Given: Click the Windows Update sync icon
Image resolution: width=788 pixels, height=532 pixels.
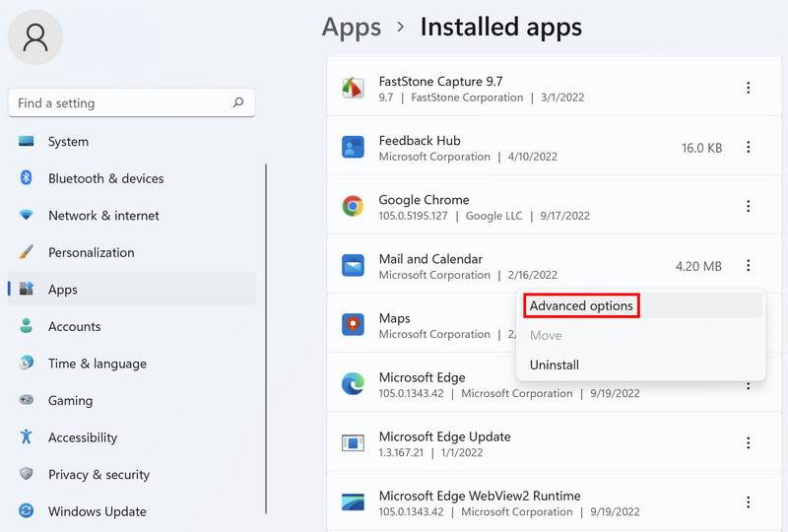Looking at the screenshot, I should pyautogui.click(x=27, y=511).
